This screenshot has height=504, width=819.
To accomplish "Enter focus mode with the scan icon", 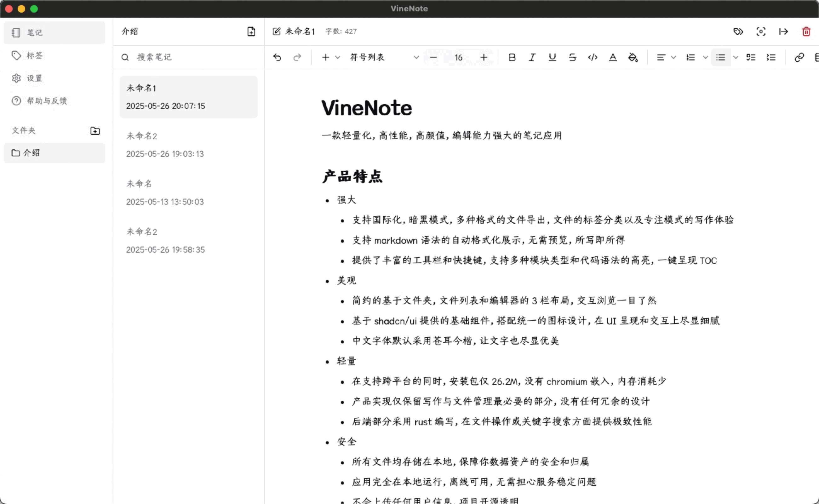I will (x=761, y=32).
